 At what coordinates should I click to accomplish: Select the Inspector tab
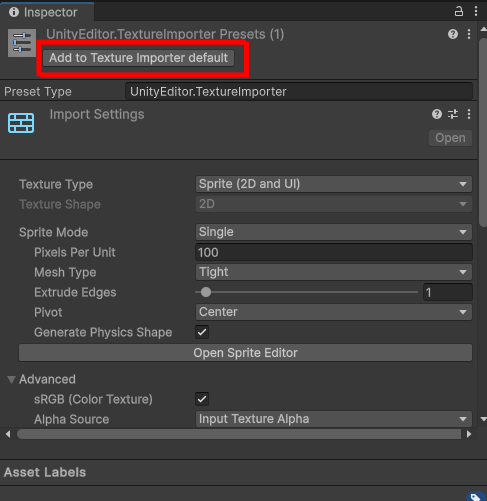pos(47,12)
